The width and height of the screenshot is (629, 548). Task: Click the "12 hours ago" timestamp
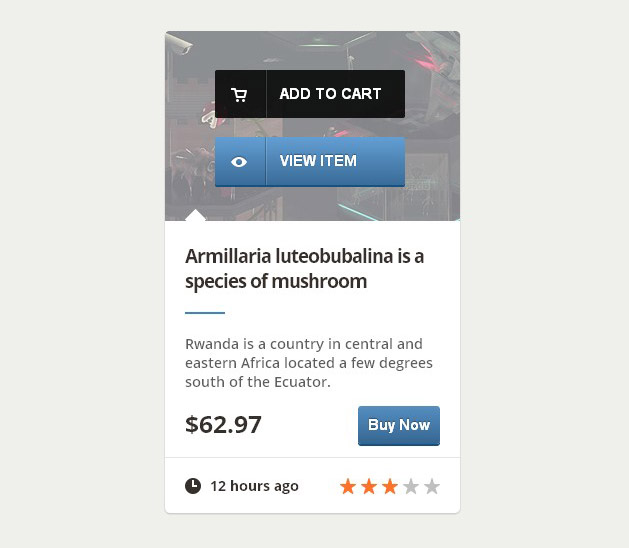tap(254, 486)
